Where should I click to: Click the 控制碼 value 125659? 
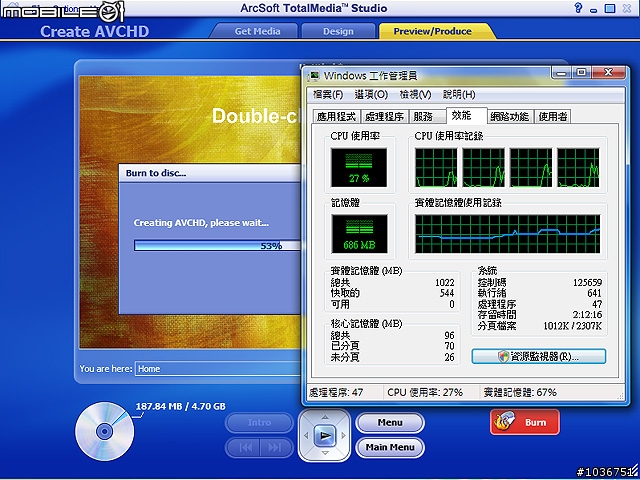[x=587, y=282]
